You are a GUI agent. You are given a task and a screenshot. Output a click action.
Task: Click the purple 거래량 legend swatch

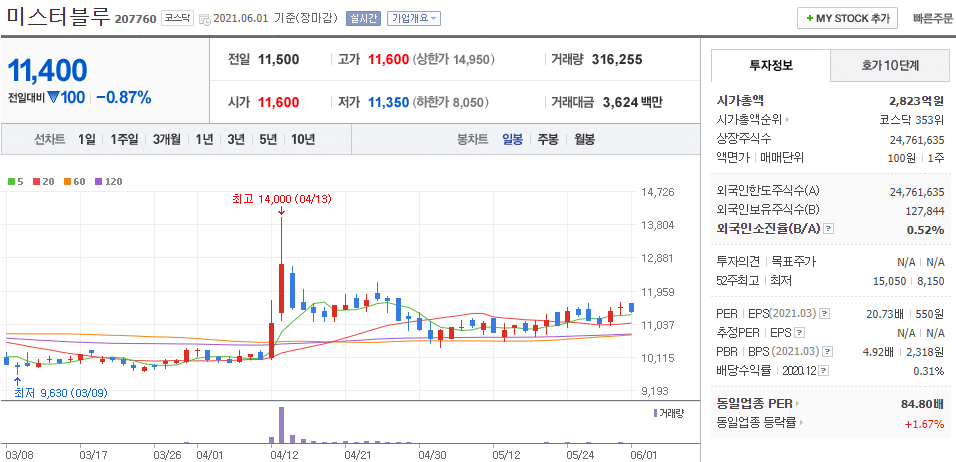point(655,413)
